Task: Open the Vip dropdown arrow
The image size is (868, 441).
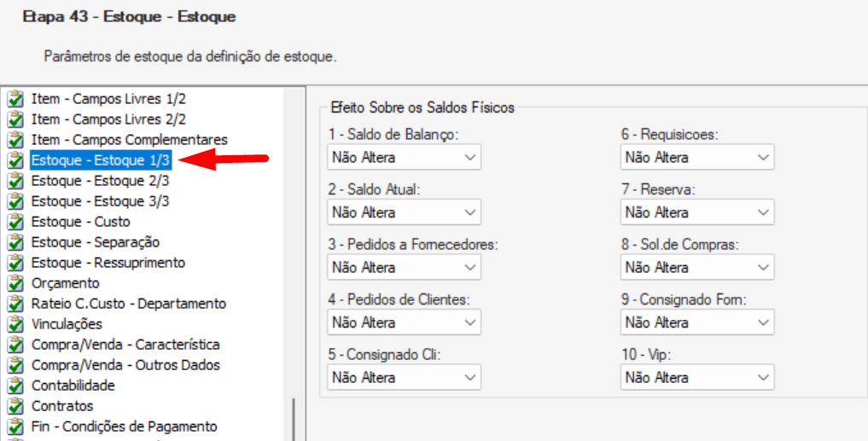Action: point(763,378)
